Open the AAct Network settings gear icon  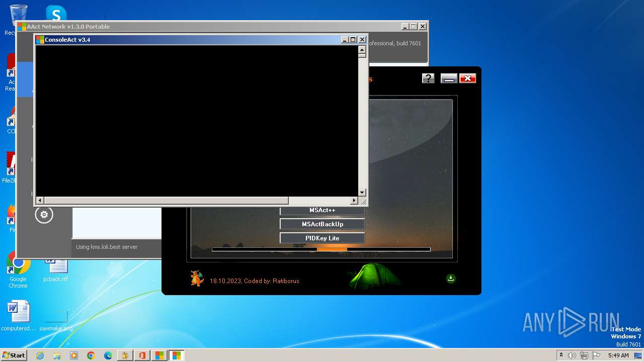[x=44, y=215]
